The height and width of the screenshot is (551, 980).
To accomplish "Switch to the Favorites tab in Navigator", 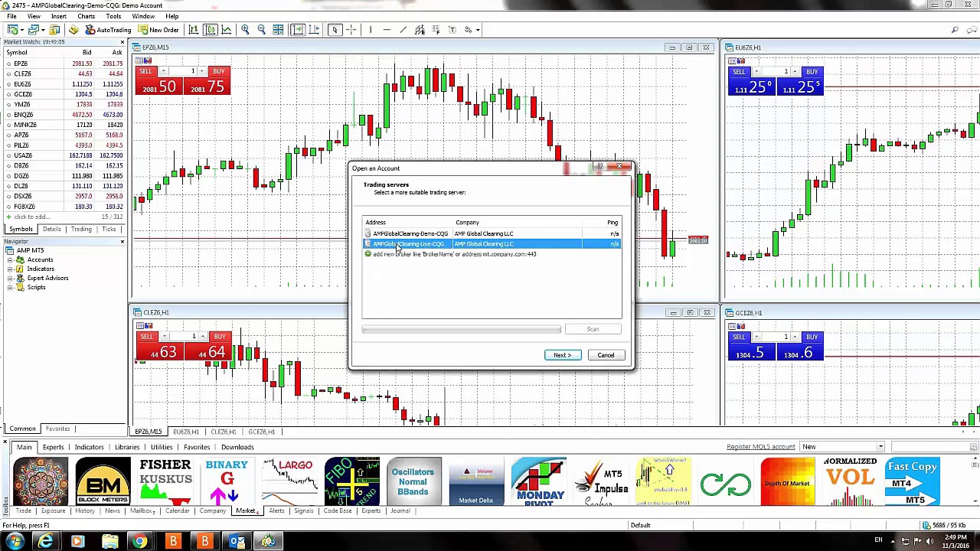I will 57,429.
